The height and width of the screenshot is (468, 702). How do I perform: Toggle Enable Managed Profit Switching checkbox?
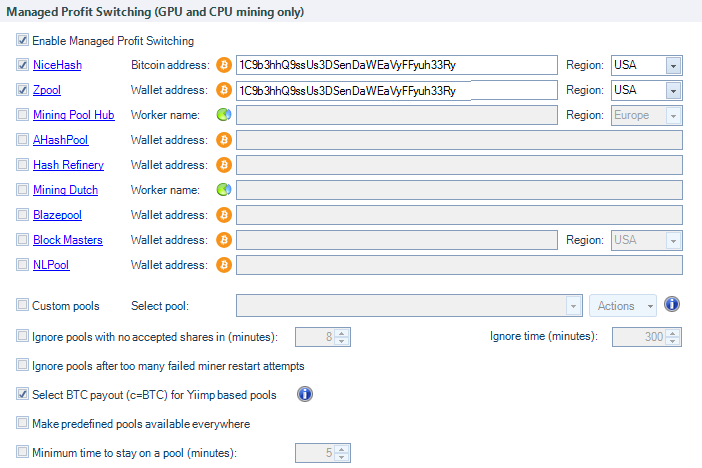[22, 40]
